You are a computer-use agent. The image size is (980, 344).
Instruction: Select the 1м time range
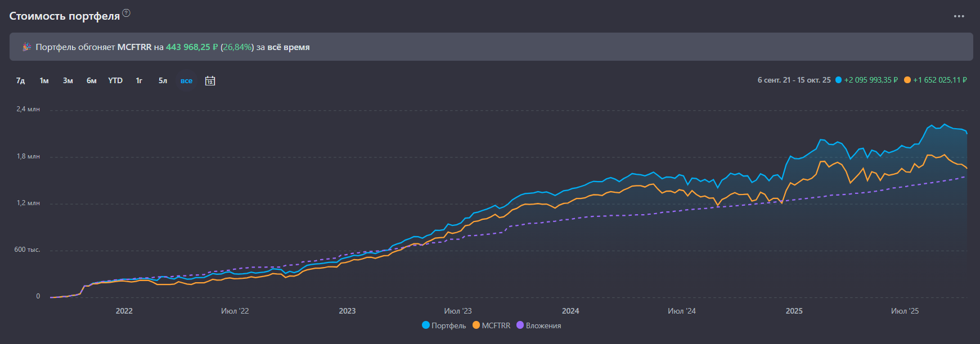[x=44, y=81]
